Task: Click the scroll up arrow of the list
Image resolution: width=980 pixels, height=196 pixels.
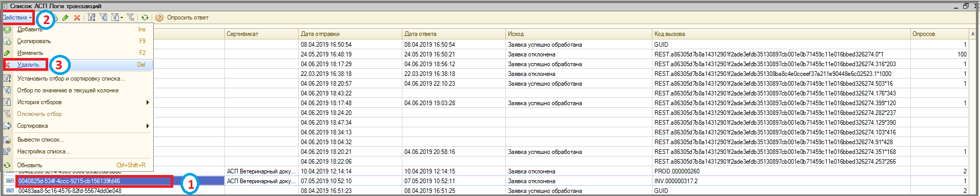Action: tap(973, 34)
